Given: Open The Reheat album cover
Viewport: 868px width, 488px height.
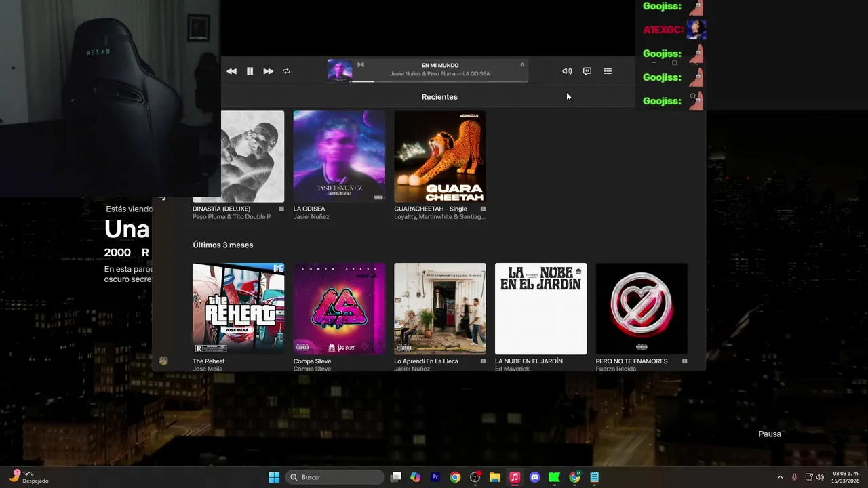Looking at the screenshot, I should point(239,308).
